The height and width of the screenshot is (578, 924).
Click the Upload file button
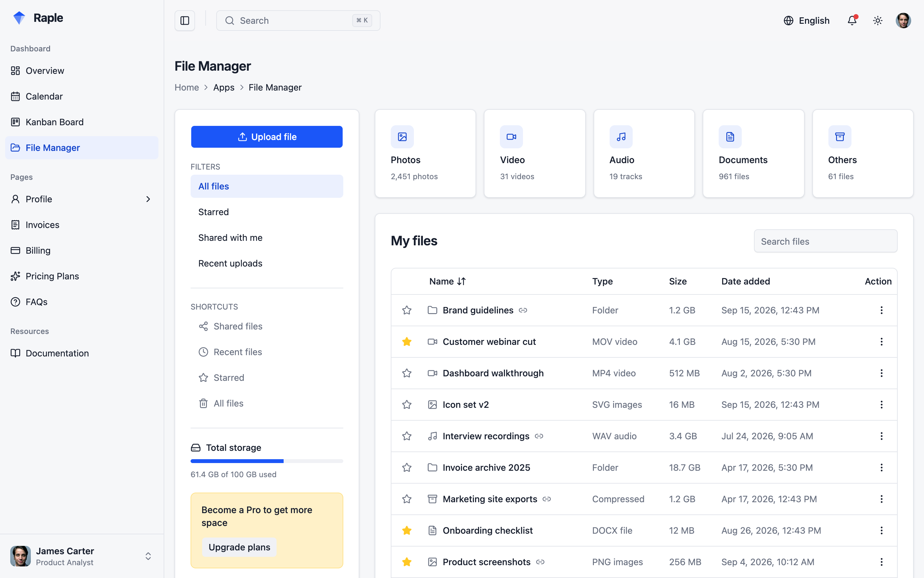[267, 137]
